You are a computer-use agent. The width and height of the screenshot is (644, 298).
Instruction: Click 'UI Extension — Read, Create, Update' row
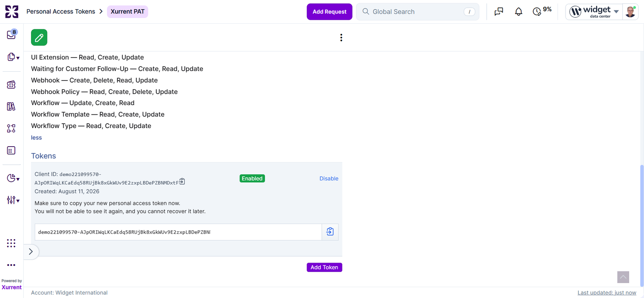point(87,57)
